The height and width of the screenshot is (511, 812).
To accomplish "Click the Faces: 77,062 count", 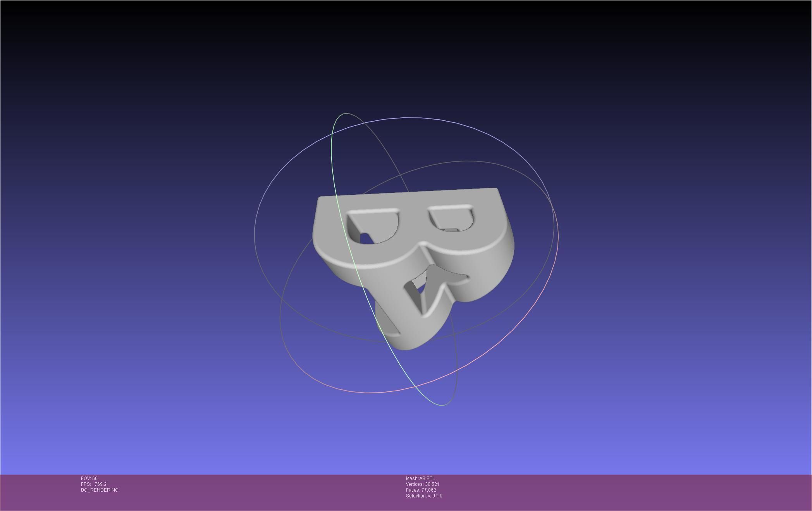I will click(x=421, y=490).
